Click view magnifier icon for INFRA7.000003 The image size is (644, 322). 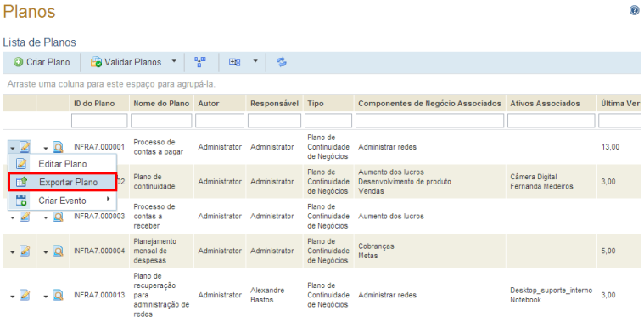pos(58,216)
